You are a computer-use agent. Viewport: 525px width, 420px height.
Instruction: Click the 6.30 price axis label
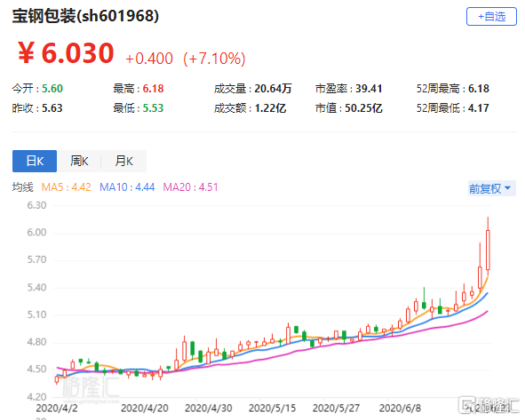point(36,205)
